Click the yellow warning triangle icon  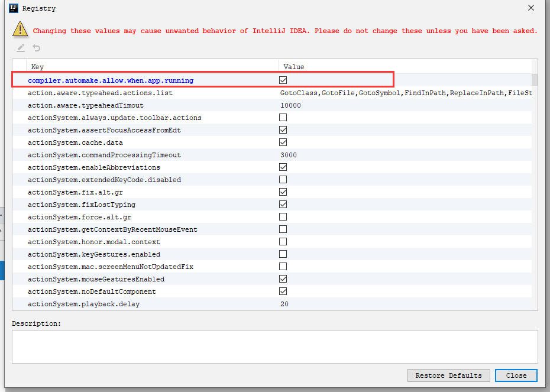[x=20, y=29]
